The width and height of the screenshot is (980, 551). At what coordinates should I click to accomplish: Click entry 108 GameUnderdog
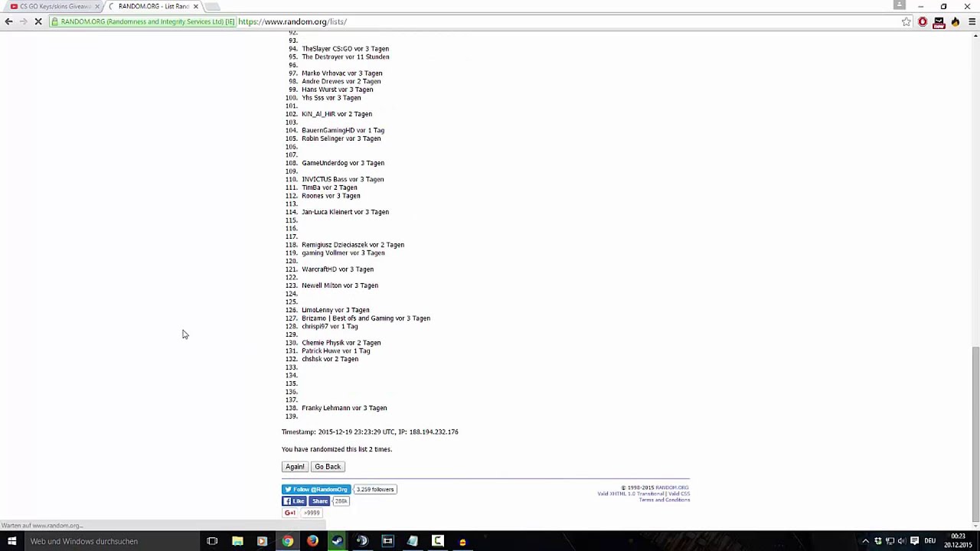[x=343, y=163]
